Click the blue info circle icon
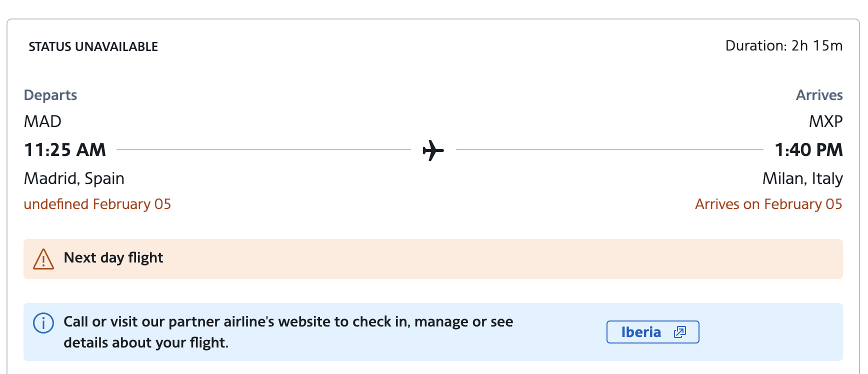The image size is (868, 374). pos(43,323)
